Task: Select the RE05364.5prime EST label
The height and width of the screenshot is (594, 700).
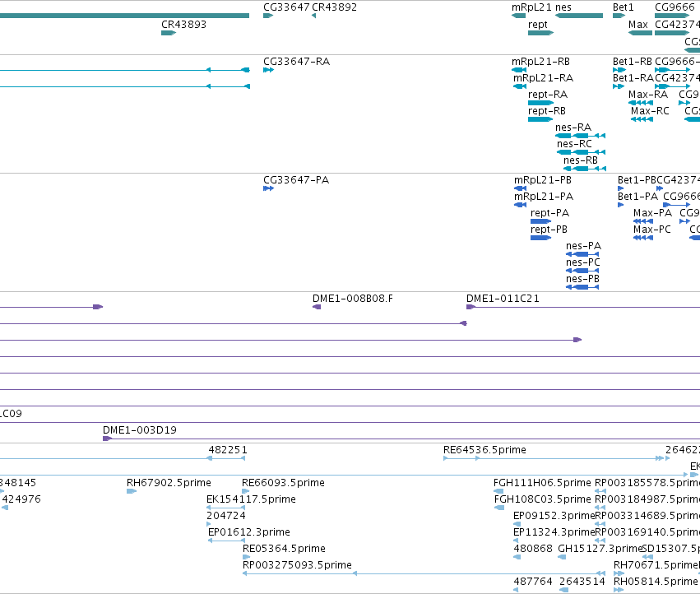Action: [x=284, y=549]
